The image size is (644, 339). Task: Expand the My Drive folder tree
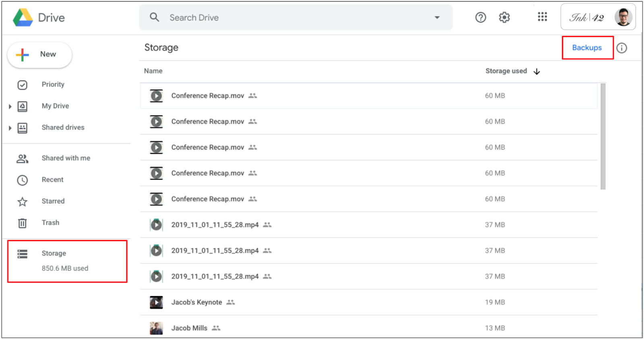tap(10, 107)
